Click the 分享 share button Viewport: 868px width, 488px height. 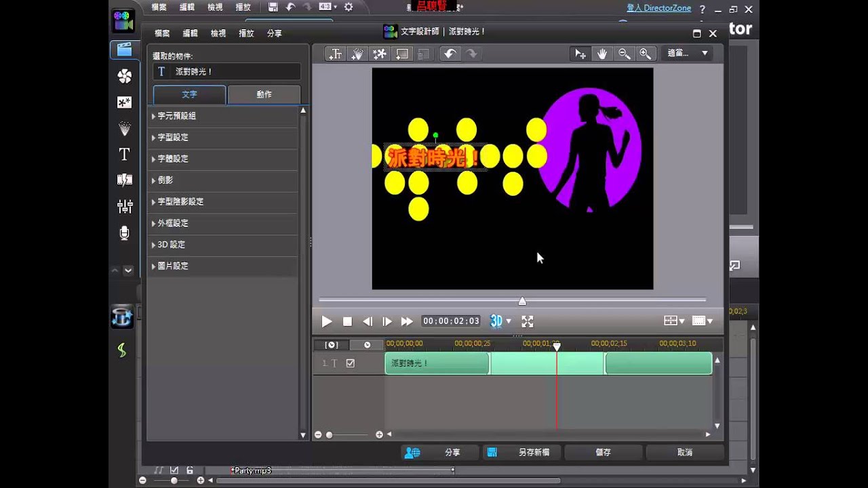point(439,452)
